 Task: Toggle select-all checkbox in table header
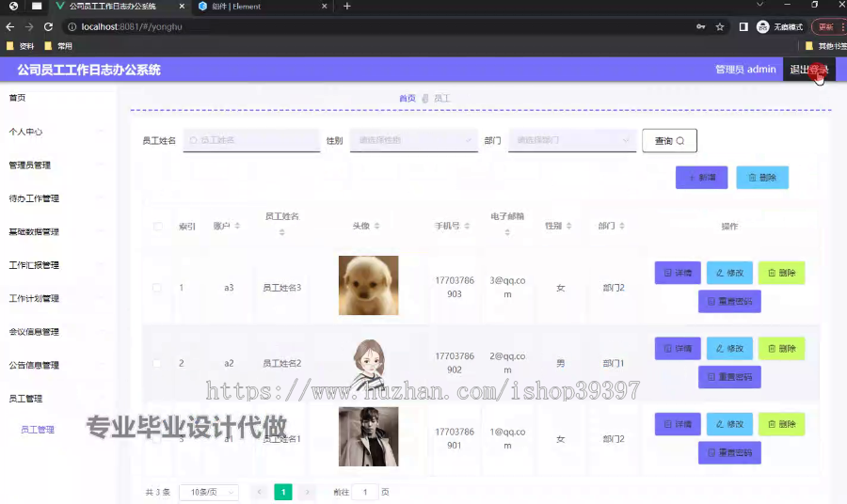pyautogui.click(x=158, y=226)
